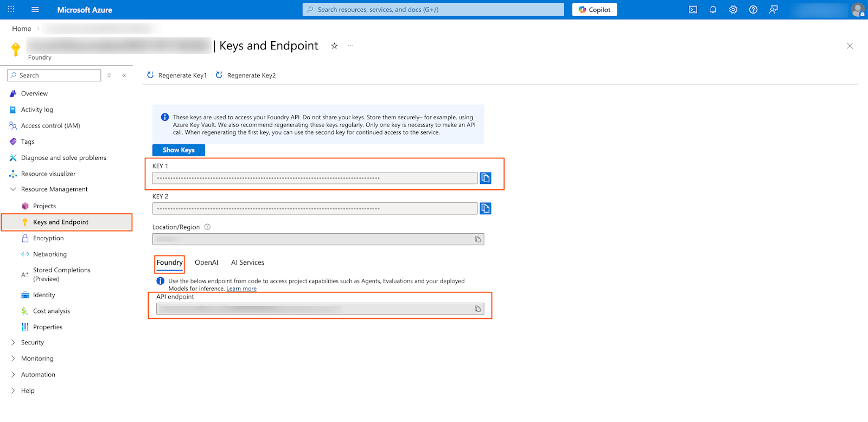Switch to the AI Services tab
The image size is (868, 422).
tap(248, 263)
